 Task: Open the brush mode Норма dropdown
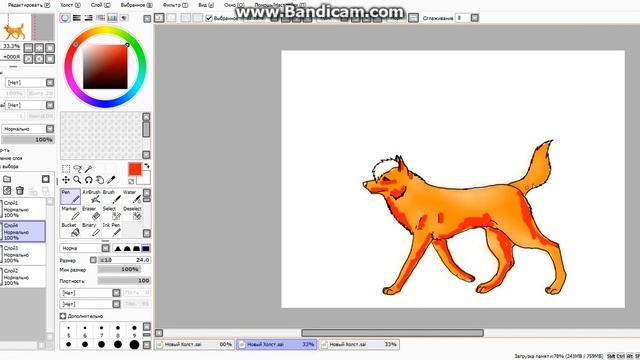tap(85, 248)
